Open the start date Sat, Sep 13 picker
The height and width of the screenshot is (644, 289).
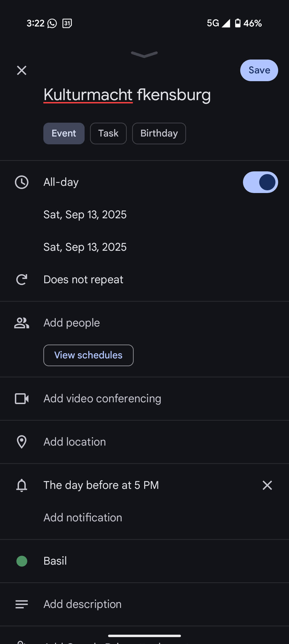click(x=85, y=215)
